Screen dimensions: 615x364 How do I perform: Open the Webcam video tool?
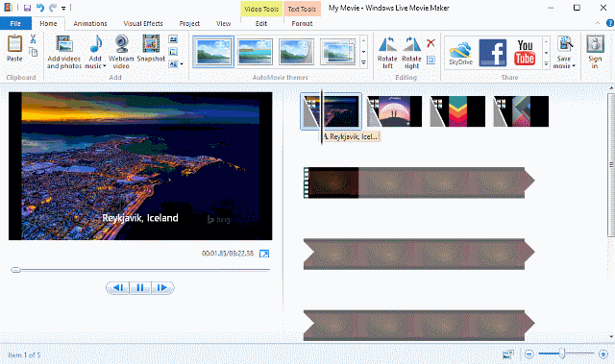click(x=122, y=52)
